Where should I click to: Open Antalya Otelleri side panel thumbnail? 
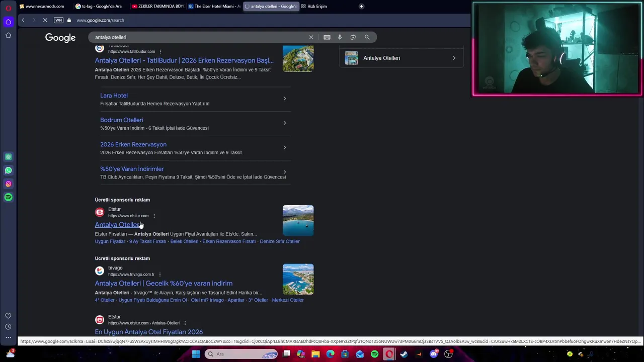tap(351, 58)
